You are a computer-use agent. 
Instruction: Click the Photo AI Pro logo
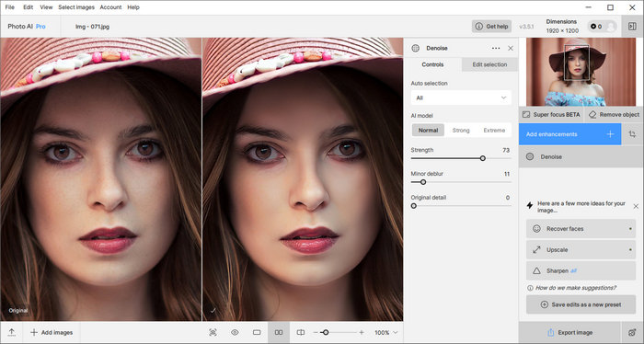(x=27, y=27)
